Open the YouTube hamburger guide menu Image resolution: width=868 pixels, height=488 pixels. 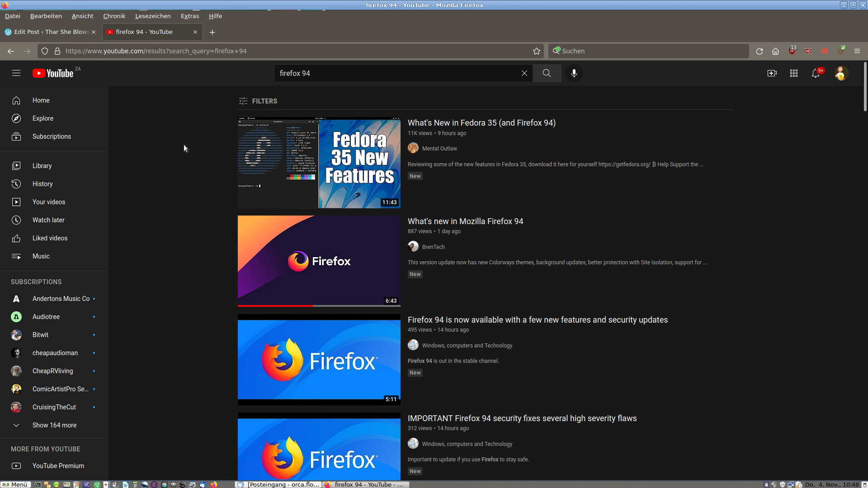click(x=16, y=73)
